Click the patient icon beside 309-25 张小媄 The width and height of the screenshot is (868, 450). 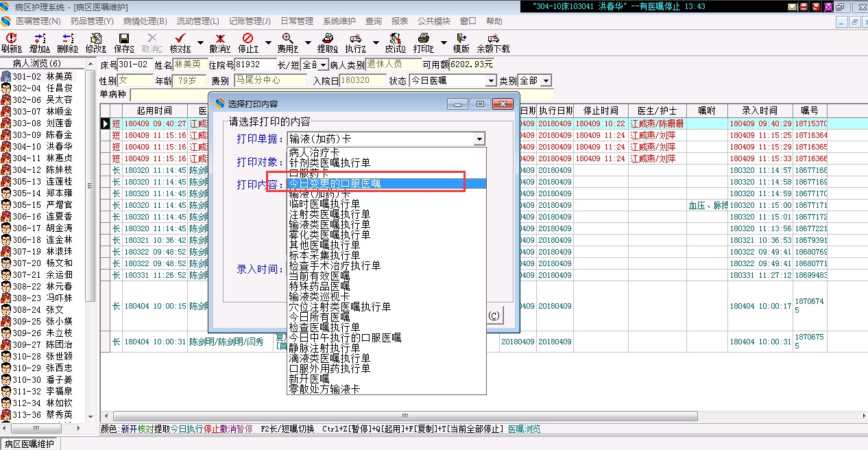pos(5,321)
